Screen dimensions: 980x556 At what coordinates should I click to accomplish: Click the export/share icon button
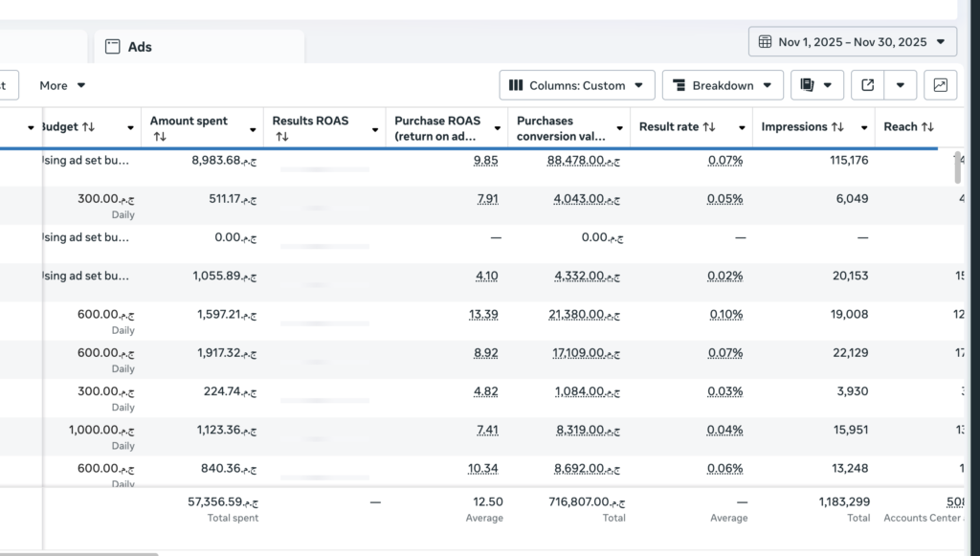867,85
